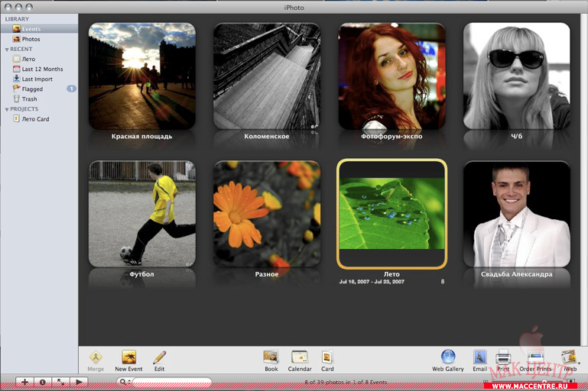Collapse the PROJECTS section triangle
The width and height of the screenshot is (588, 391).
pos(7,109)
